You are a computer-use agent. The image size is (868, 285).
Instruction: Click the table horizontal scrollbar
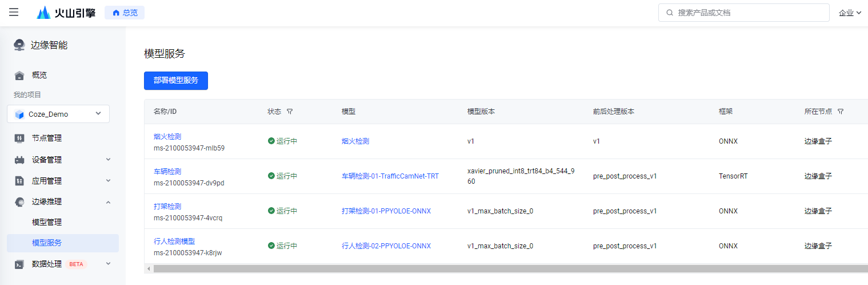(510, 268)
